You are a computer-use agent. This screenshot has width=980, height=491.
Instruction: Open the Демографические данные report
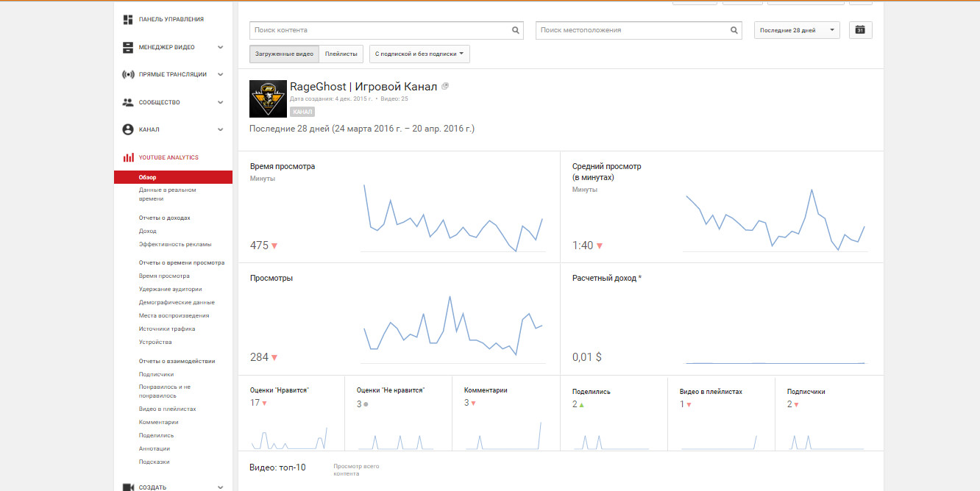coord(177,302)
